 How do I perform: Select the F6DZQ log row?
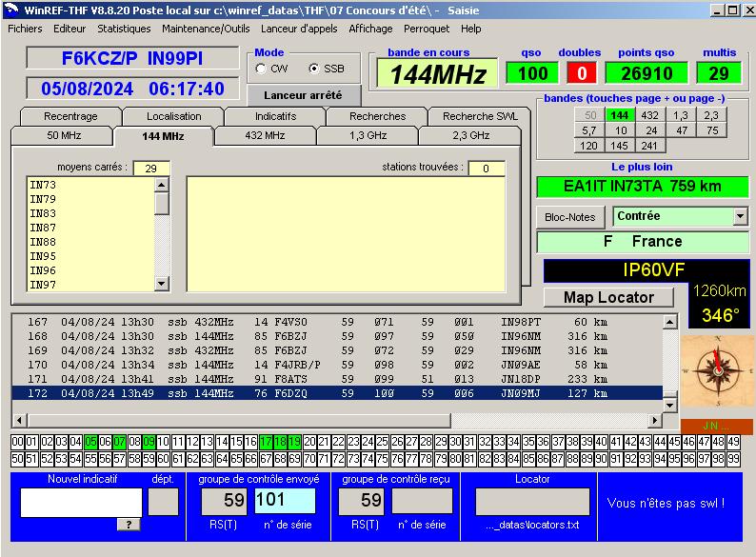(x=337, y=393)
